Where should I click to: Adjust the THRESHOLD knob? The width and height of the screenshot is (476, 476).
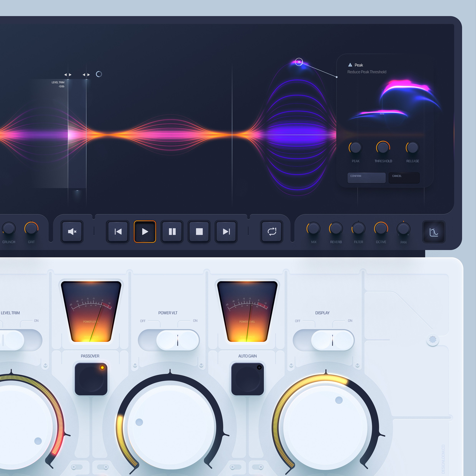(383, 148)
